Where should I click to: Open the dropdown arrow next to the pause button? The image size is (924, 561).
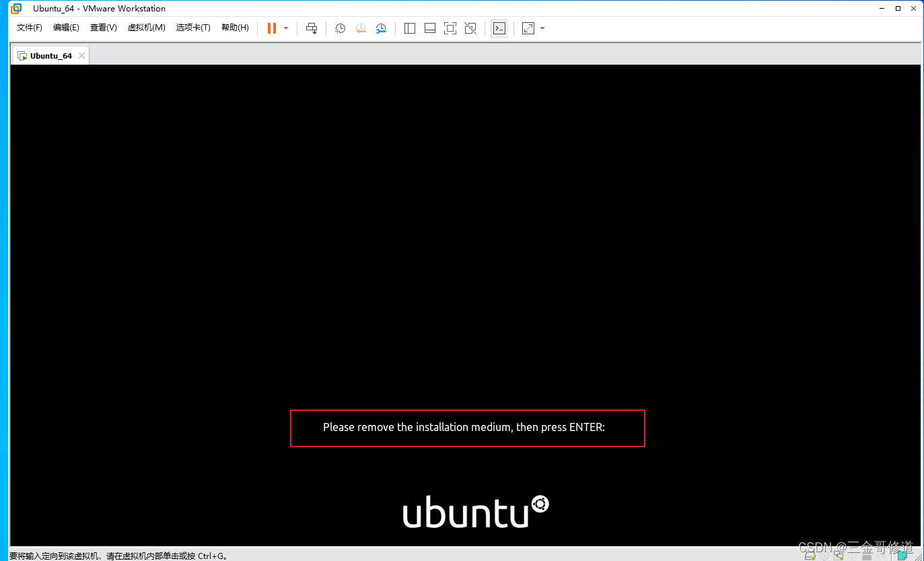[286, 28]
